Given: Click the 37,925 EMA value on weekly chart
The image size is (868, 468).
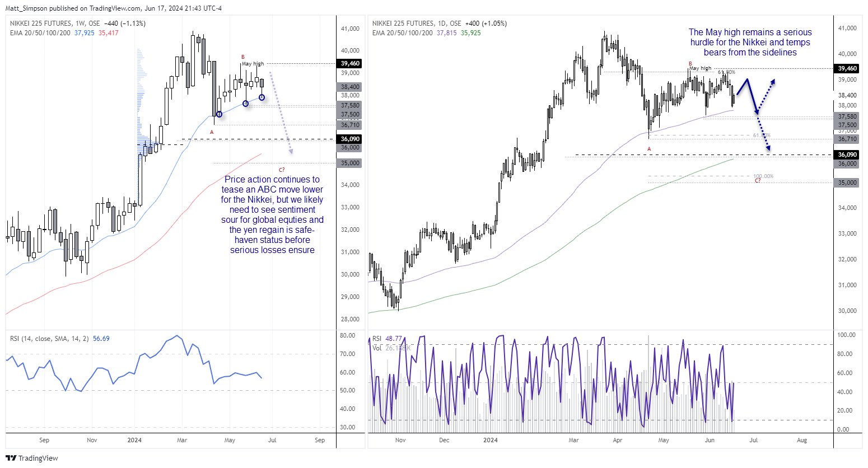Looking at the screenshot, I should (x=85, y=33).
